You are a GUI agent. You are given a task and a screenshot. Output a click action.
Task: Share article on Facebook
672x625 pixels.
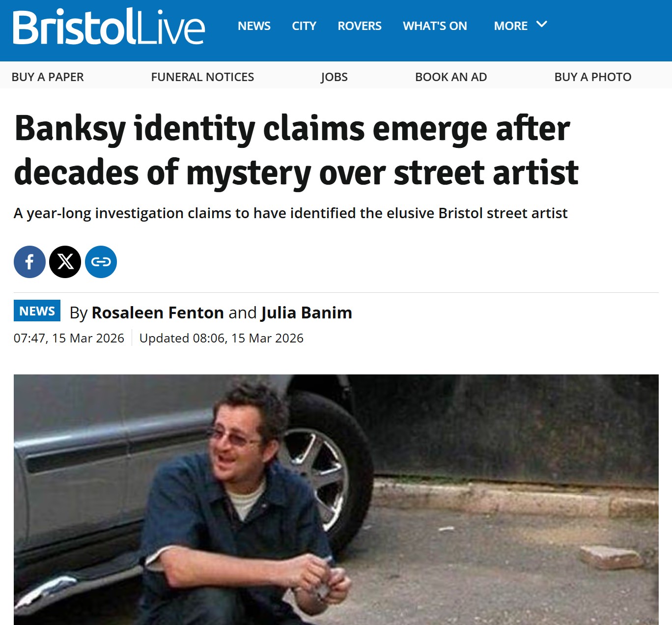coord(29,262)
